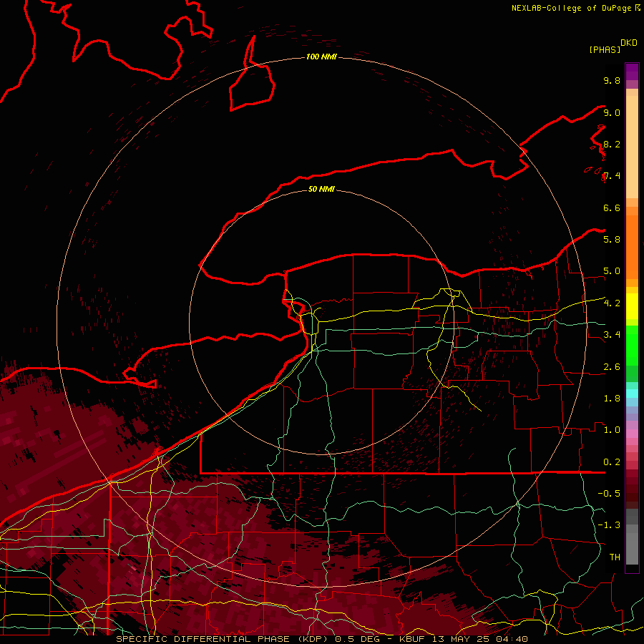Click the DKD unit label above the color scale

pos(629,43)
